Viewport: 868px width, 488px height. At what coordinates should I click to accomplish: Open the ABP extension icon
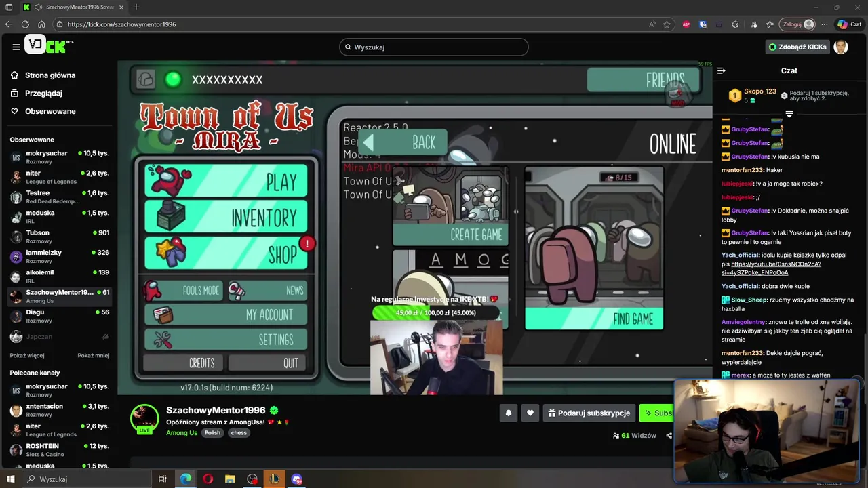pos(686,24)
